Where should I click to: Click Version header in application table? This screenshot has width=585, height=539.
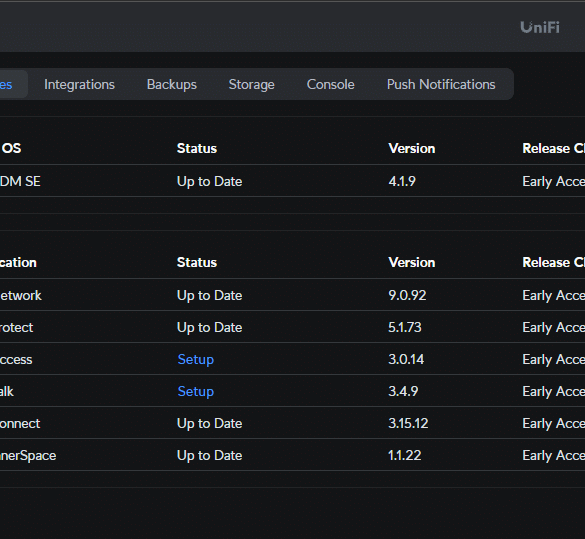pos(412,263)
